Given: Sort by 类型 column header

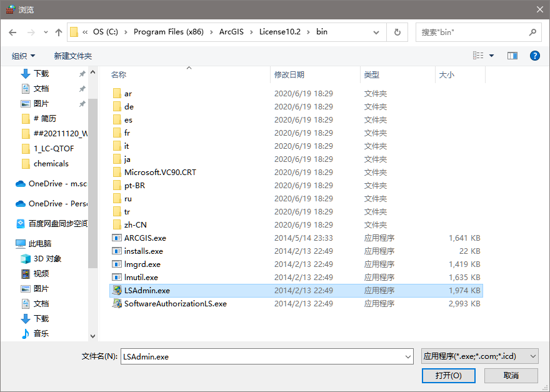Looking at the screenshot, I should [371, 75].
